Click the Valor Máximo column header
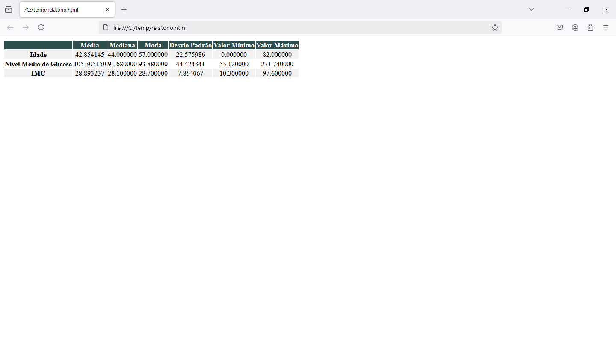This screenshot has width=616, height=364. click(x=277, y=45)
